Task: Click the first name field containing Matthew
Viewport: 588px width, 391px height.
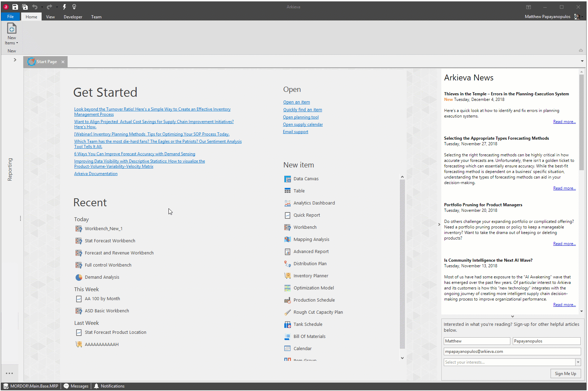Action: 477,341
